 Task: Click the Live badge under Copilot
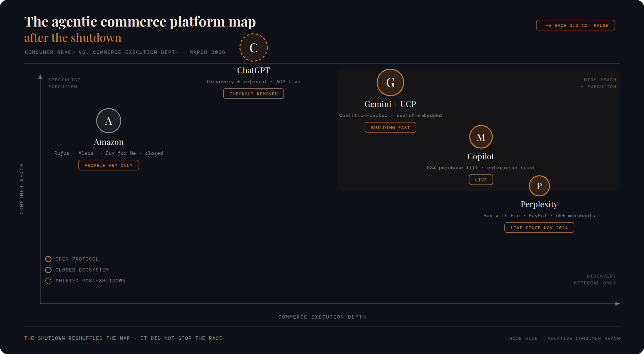(481, 180)
